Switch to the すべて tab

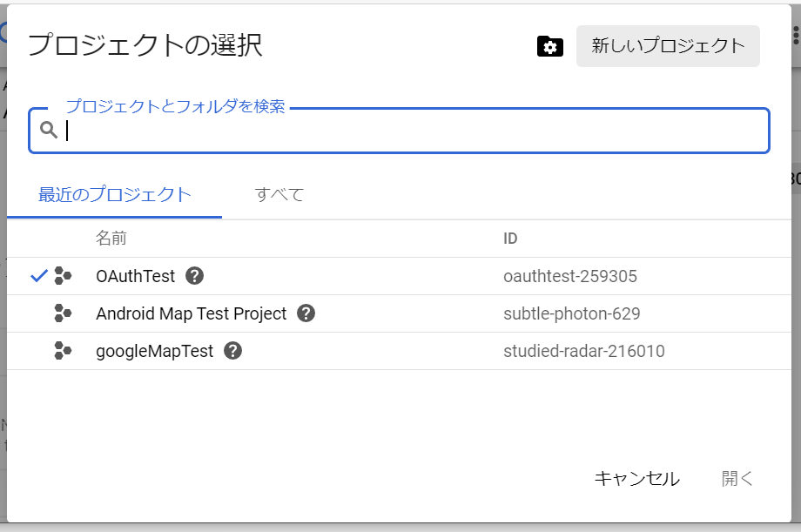(x=279, y=195)
